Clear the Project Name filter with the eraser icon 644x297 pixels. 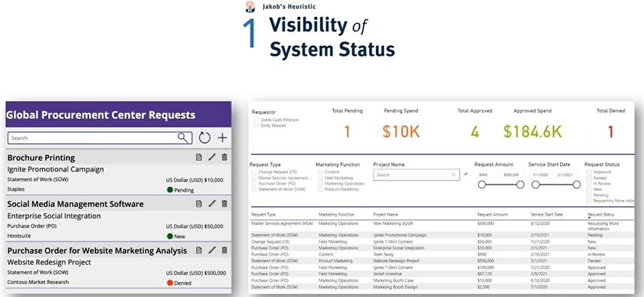465,174
